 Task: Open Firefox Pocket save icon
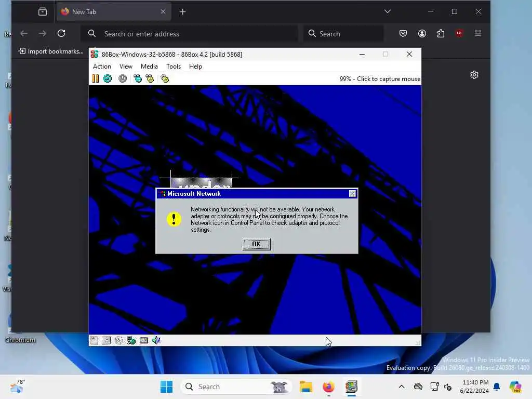click(403, 34)
